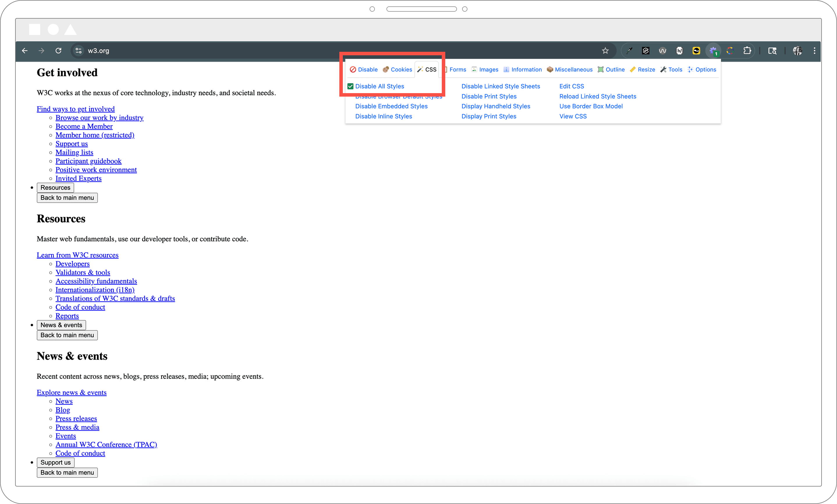
Task: Select View CSS option
Action: (573, 116)
